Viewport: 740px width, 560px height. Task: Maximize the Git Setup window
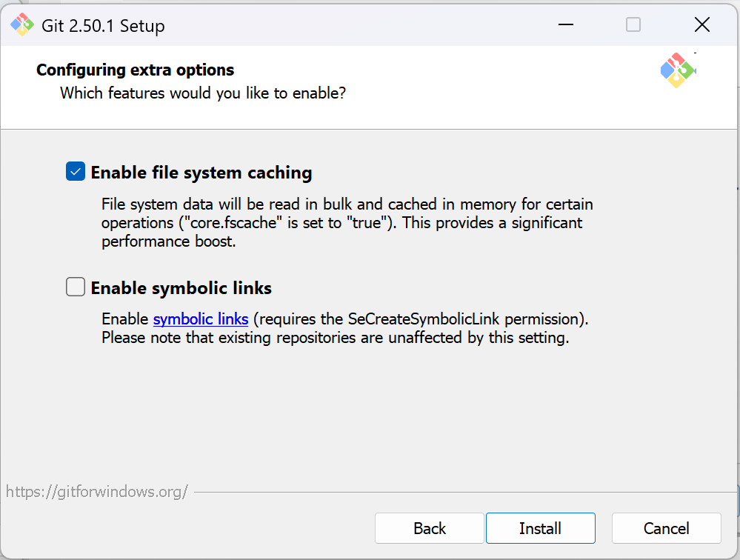point(633,25)
